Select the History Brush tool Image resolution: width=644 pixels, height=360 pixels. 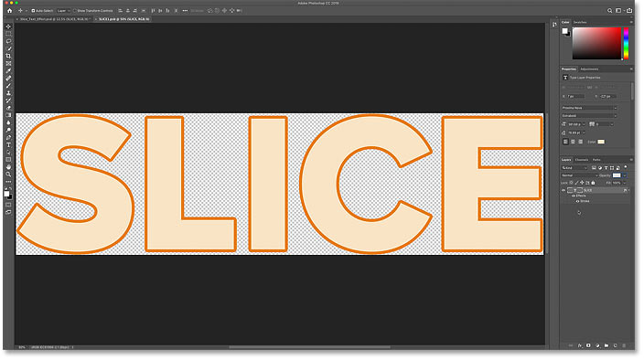(x=8, y=101)
